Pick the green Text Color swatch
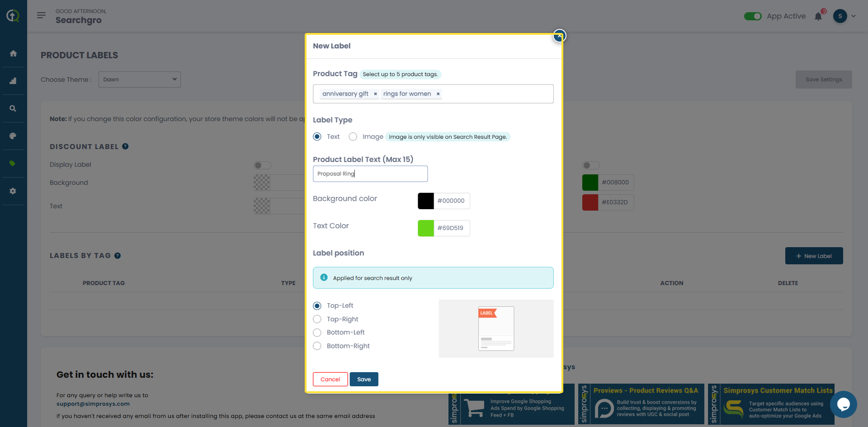 point(425,228)
